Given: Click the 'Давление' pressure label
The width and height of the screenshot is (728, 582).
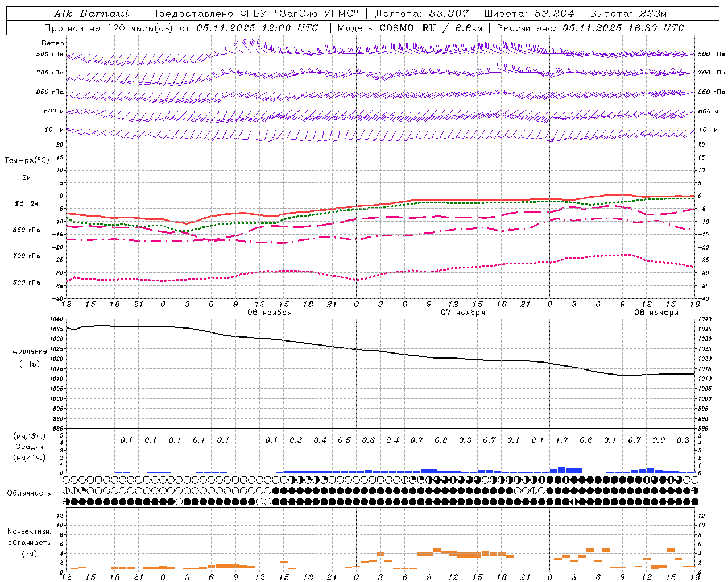Looking at the screenshot, I should click(x=30, y=351).
